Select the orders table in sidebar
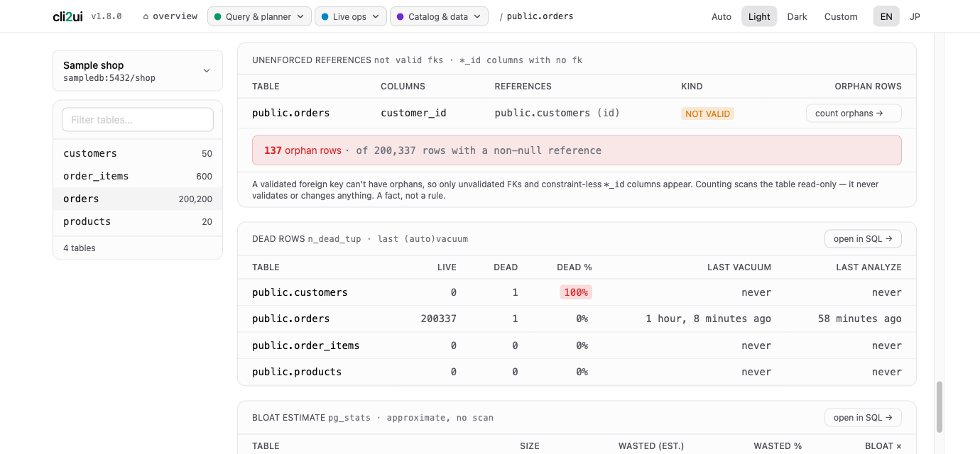980x454 pixels. pyautogui.click(x=138, y=199)
